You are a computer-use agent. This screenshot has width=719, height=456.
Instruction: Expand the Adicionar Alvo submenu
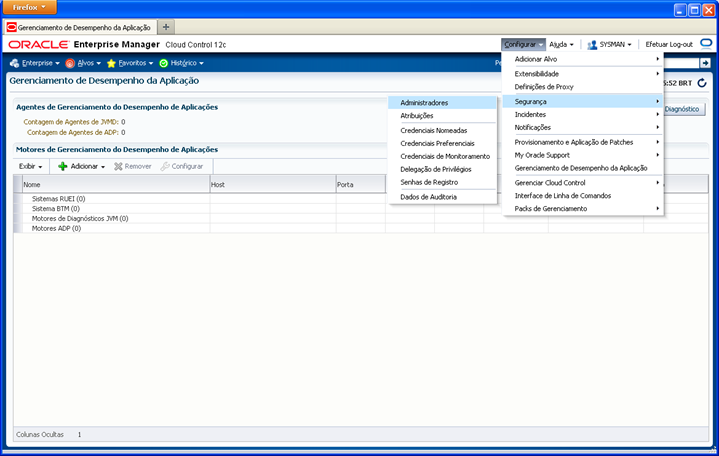click(583, 59)
